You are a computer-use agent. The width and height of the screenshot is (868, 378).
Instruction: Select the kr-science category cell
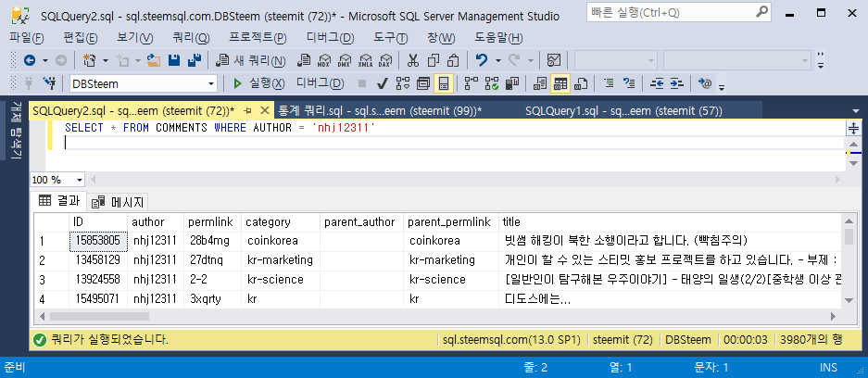282,280
